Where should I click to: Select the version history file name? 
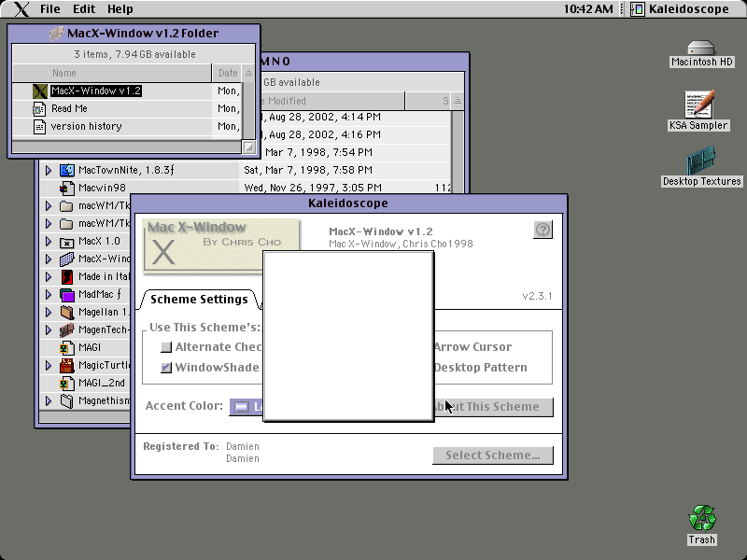click(x=86, y=126)
